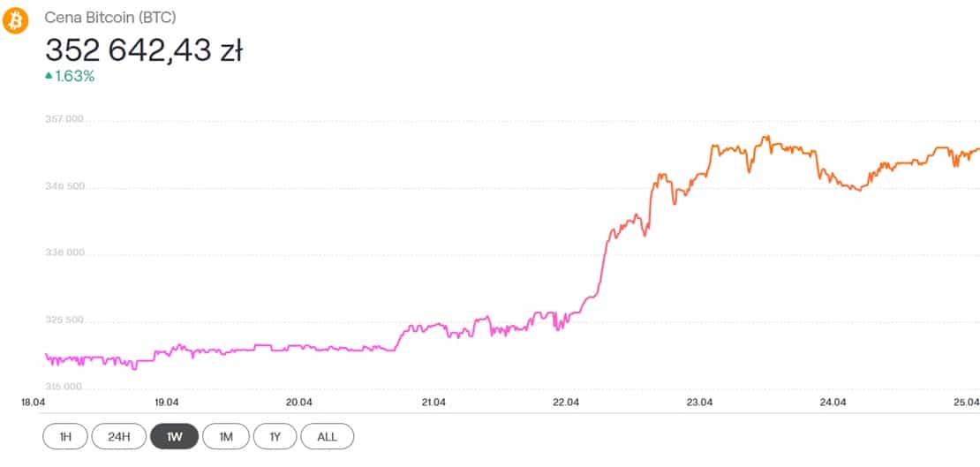The width and height of the screenshot is (980, 467).
Task: Click the 325 500 price axis label
Action: (x=65, y=320)
